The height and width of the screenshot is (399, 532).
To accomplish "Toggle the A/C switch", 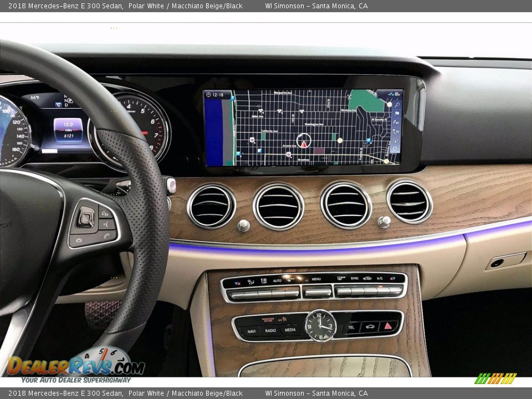I will (x=383, y=291).
